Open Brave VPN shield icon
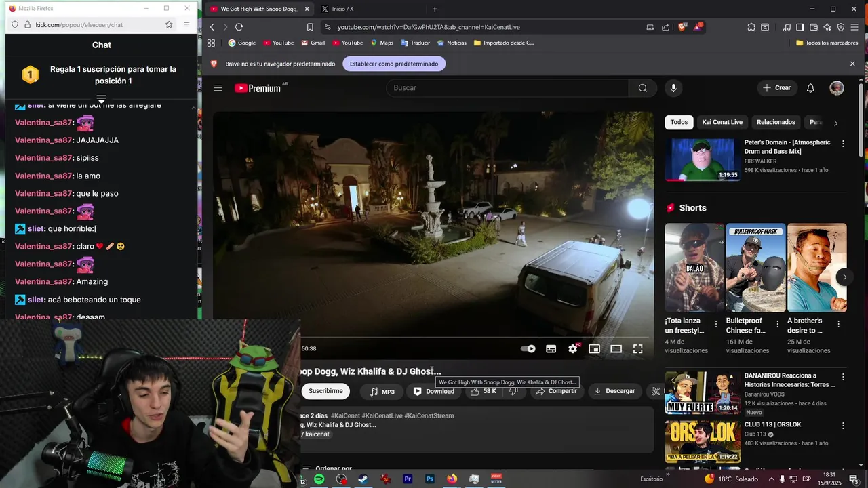 tap(841, 27)
